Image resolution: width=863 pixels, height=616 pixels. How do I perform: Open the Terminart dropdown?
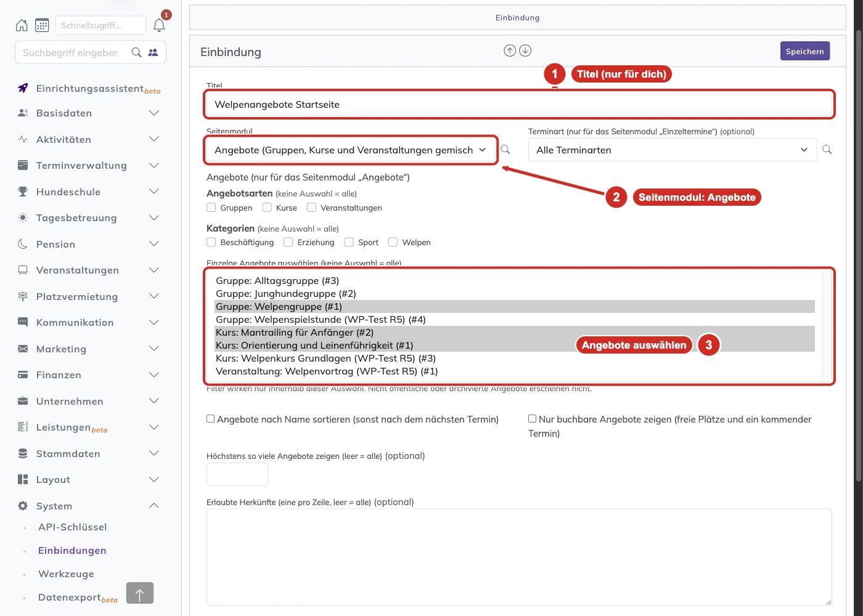point(673,150)
